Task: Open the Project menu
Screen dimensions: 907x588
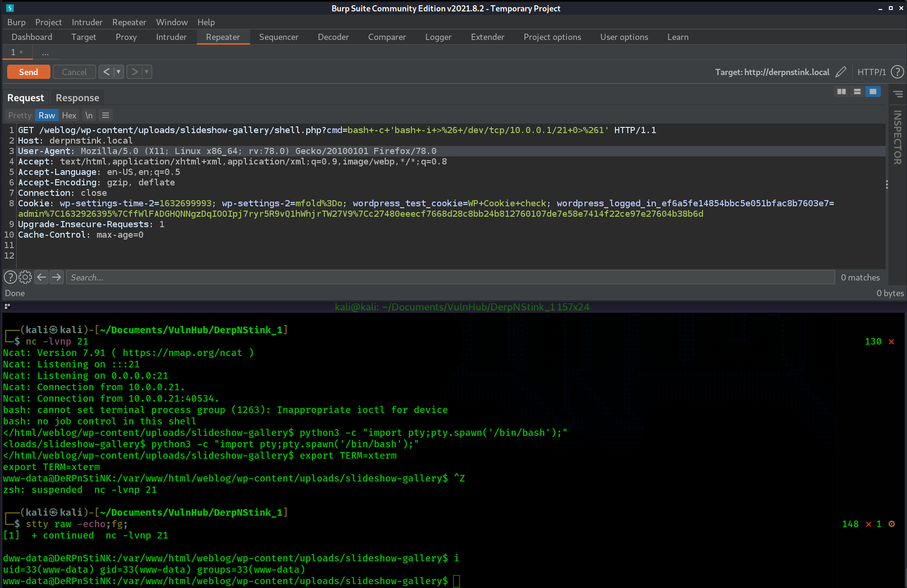Action: click(x=49, y=22)
